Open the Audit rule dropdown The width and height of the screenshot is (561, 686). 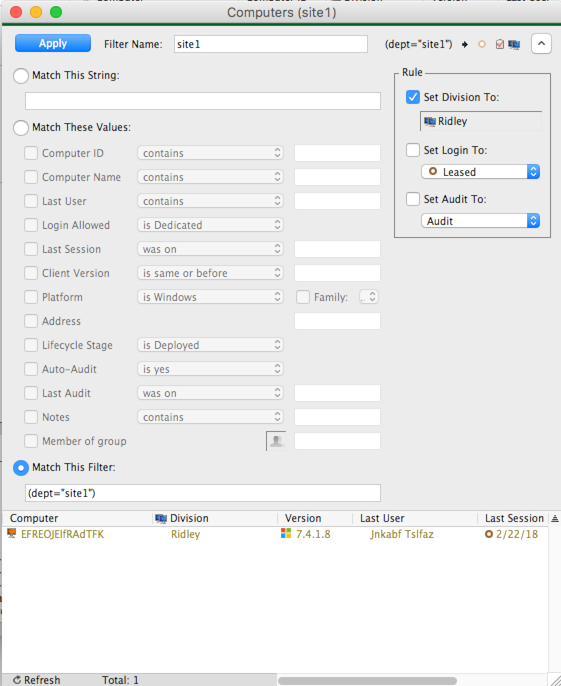click(480, 221)
